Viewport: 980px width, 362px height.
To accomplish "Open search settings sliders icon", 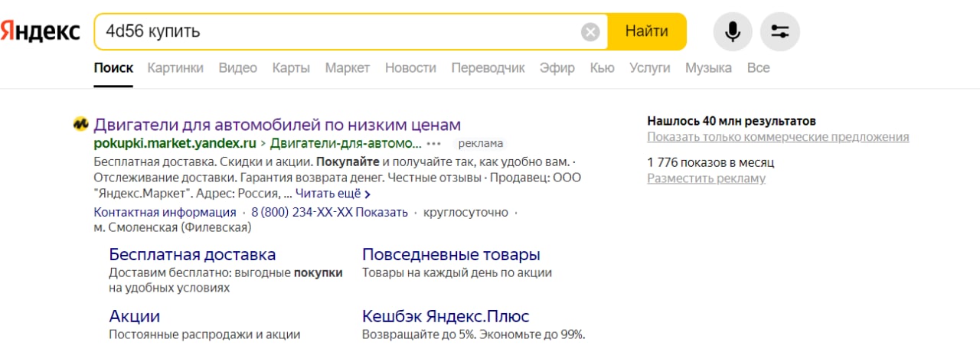I will (x=780, y=32).
